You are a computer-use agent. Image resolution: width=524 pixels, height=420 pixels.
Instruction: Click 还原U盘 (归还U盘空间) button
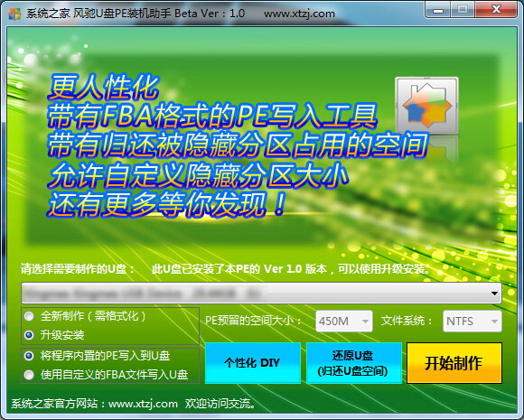coord(354,363)
